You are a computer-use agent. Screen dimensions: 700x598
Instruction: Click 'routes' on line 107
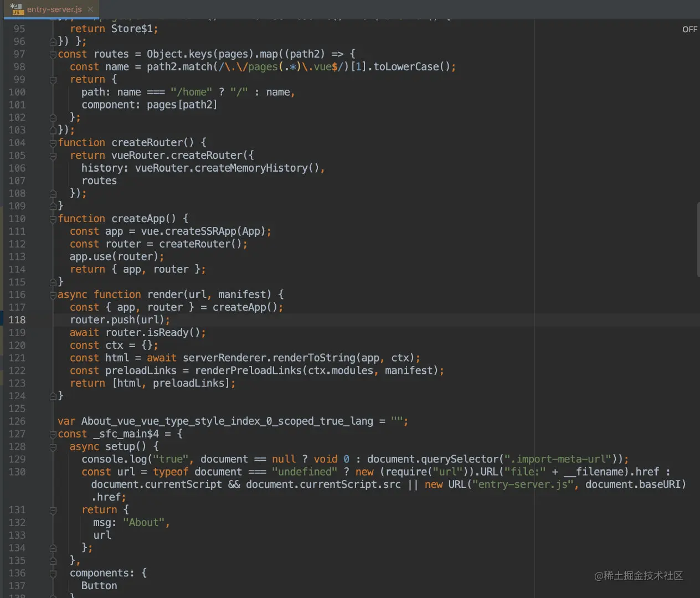point(99,181)
